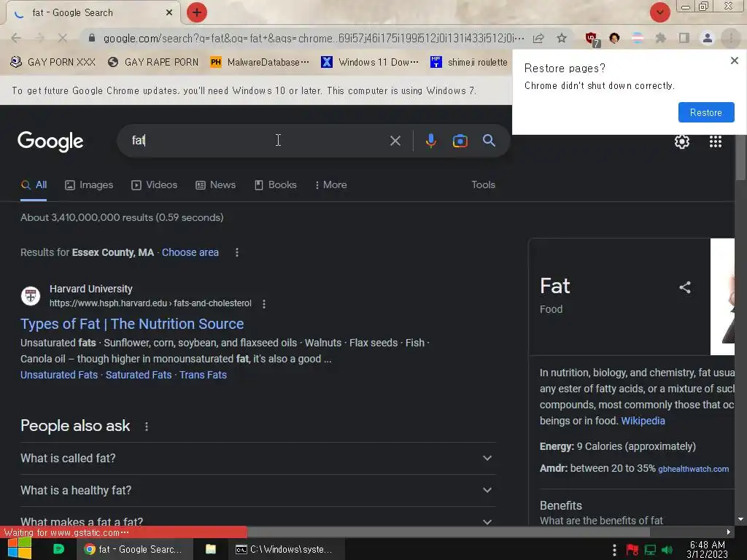Click the Harvard University site favicon
This screenshot has width=747, height=560.
click(x=31, y=296)
